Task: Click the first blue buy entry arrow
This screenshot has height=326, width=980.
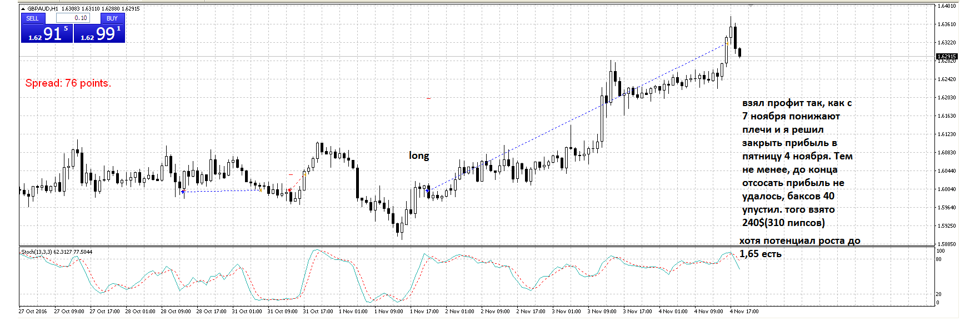Action: point(183,192)
